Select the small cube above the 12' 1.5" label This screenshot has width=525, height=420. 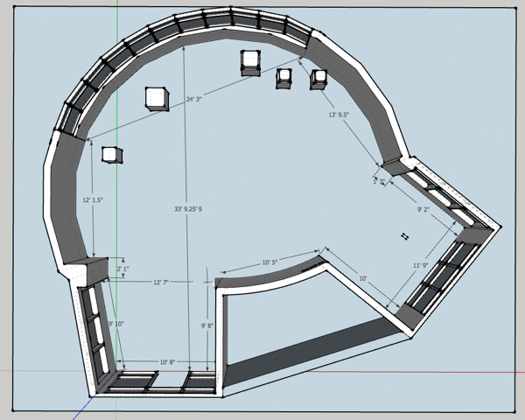click(110, 155)
